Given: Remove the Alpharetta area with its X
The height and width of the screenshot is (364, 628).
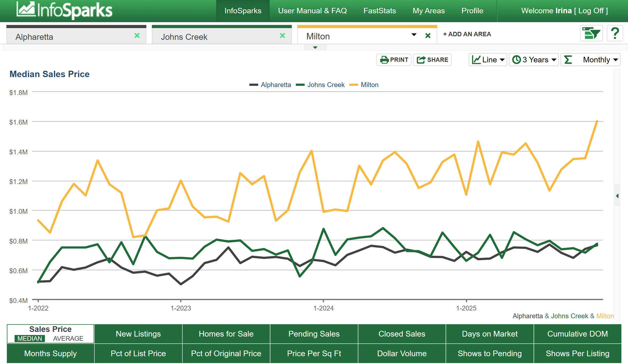Looking at the screenshot, I should coord(137,36).
